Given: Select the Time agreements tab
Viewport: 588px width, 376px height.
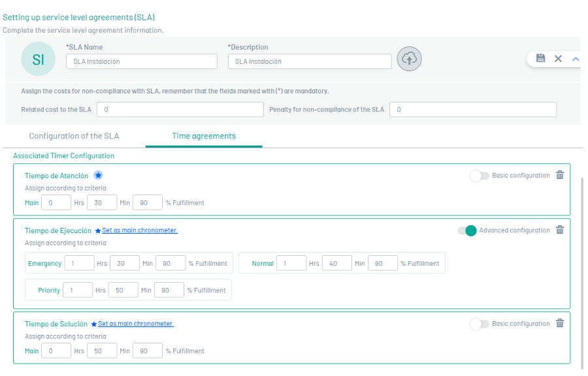Looking at the screenshot, I should click(204, 136).
